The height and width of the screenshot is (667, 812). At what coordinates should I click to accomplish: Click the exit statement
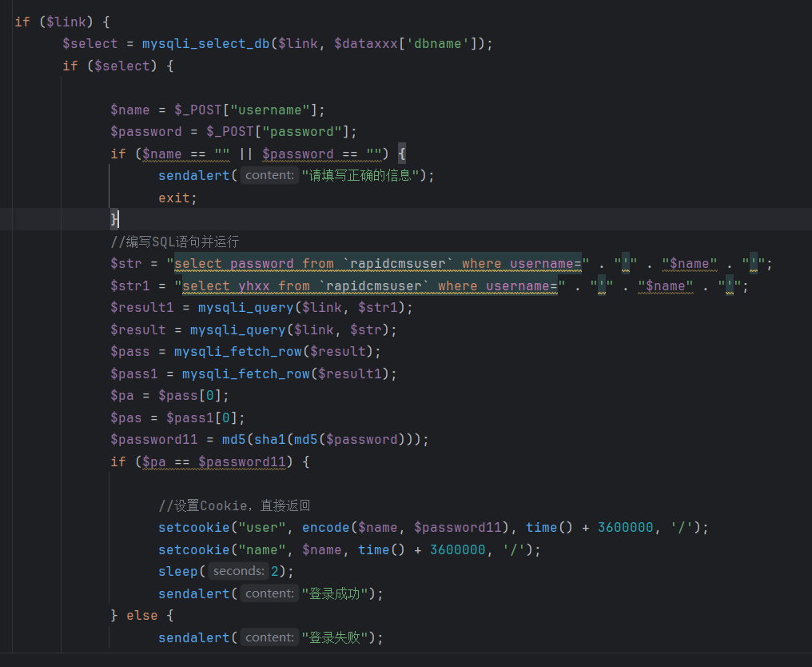174,198
